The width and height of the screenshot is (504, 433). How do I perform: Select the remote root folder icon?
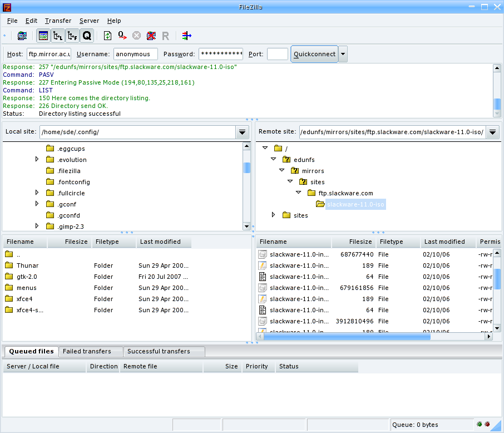point(278,148)
